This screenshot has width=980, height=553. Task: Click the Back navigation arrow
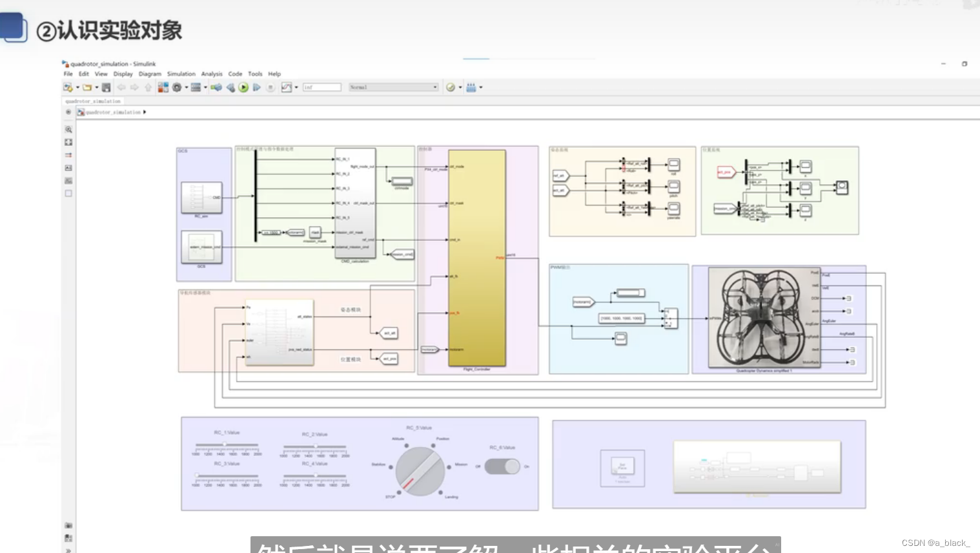click(121, 87)
